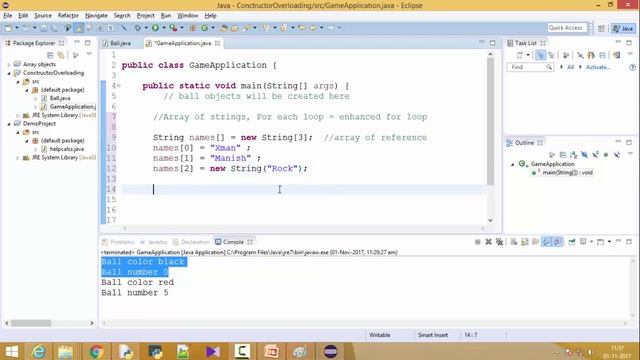Expand the Array objects project node
The image size is (640, 360).
[9, 64]
